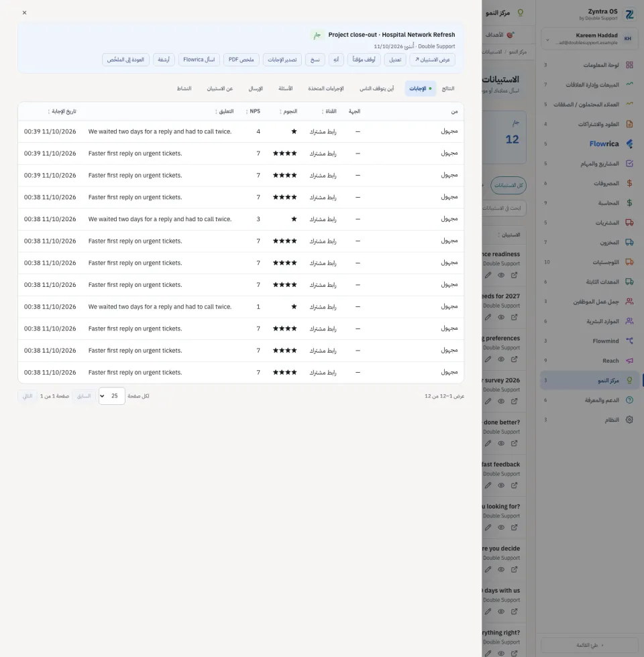
Task: Toggle preview eye for 'done better?' survey
Action: click(x=501, y=443)
